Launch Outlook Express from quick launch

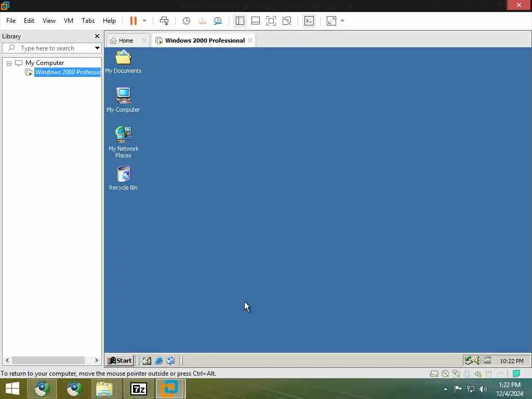click(170, 361)
